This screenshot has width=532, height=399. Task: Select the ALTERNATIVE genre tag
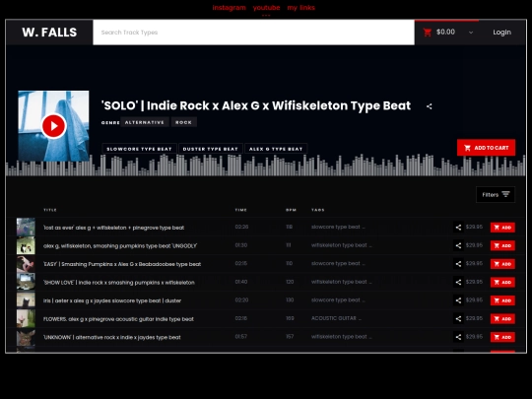(x=145, y=122)
